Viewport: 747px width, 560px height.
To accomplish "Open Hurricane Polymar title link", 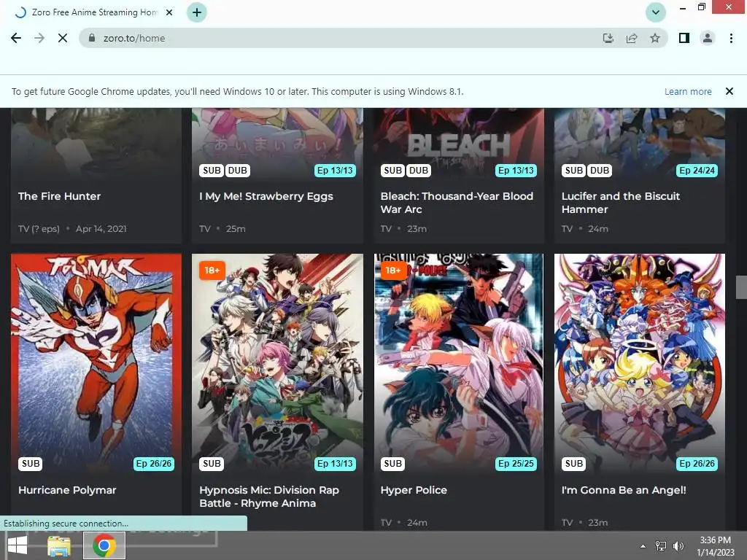I will [67, 490].
